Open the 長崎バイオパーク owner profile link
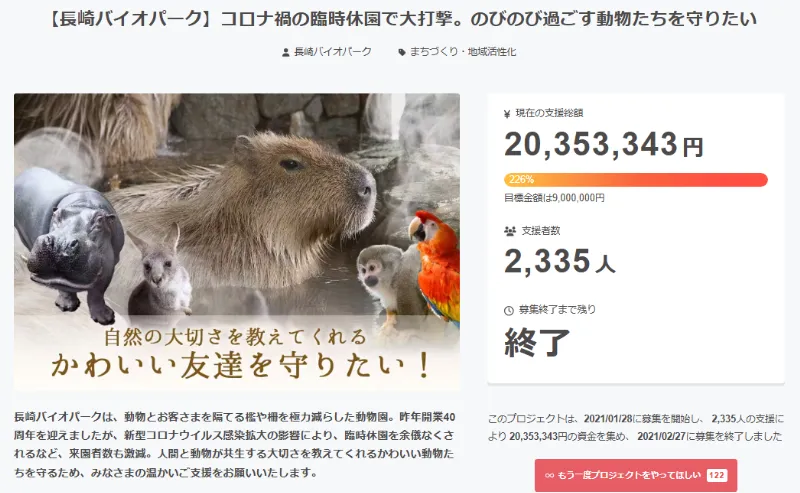 [333, 52]
